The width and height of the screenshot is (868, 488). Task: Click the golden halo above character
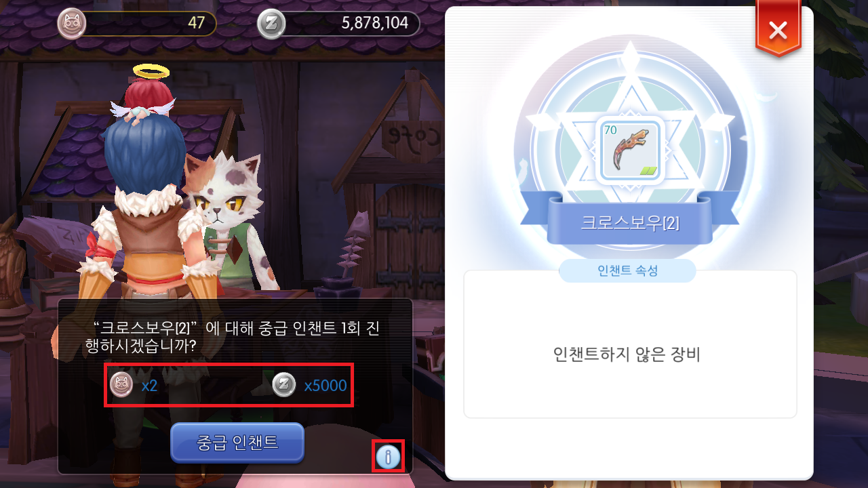tap(151, 70)
